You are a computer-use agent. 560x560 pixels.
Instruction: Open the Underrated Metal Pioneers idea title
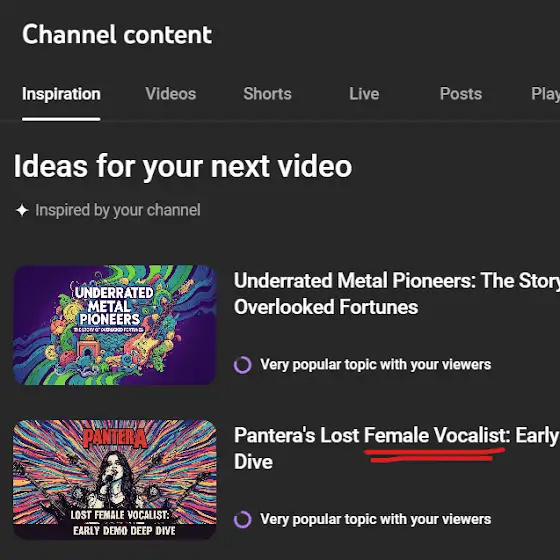[x=397, y=294]
